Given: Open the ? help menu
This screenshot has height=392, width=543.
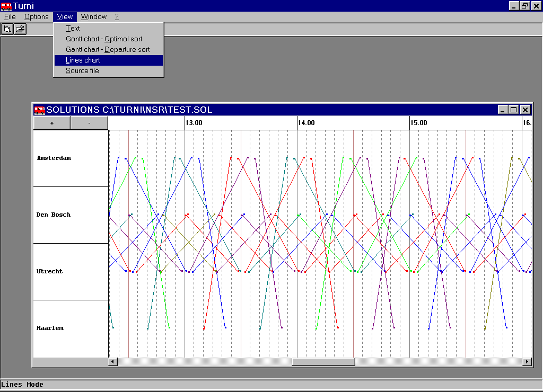Looking at the screenshot, I should tap(117, 16).
